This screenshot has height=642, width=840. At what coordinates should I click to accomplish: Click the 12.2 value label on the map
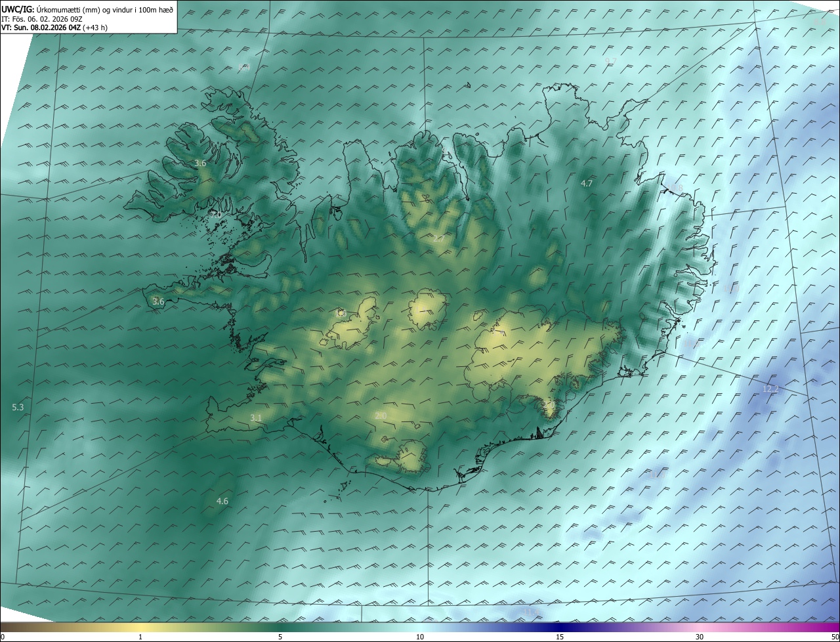pyautogui.click(x=770, y=389)
